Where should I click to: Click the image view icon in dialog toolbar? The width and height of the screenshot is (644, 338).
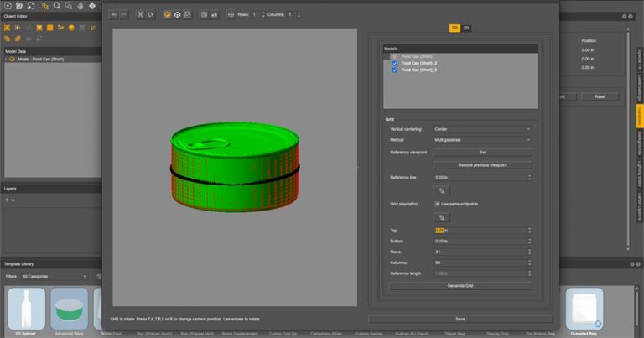coord(187,14)
